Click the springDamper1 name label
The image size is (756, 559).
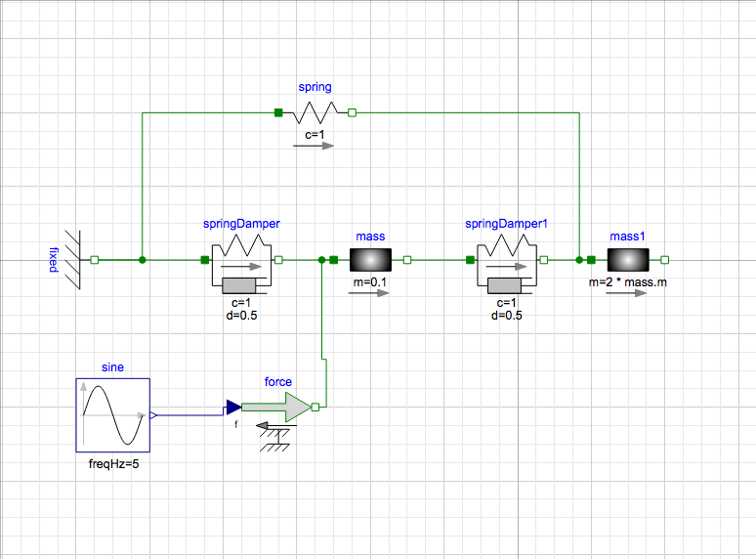(506, 224)
